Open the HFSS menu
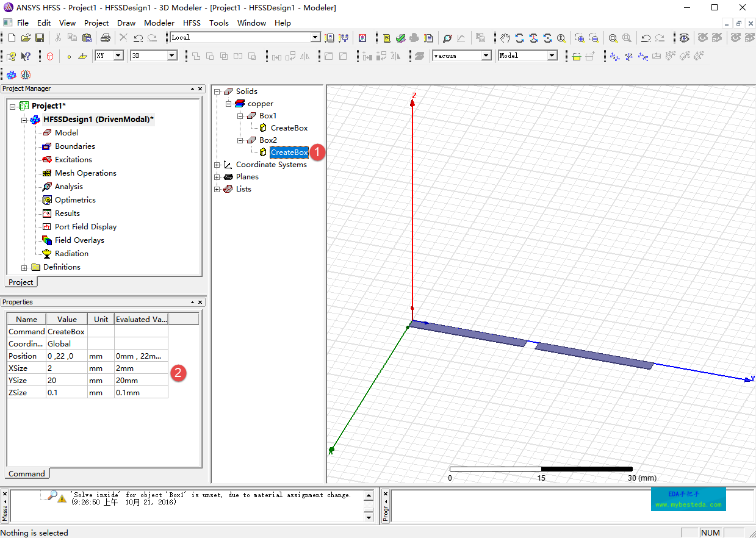The height and width of the screenshot is (538, 756). [x=192, y=23]
